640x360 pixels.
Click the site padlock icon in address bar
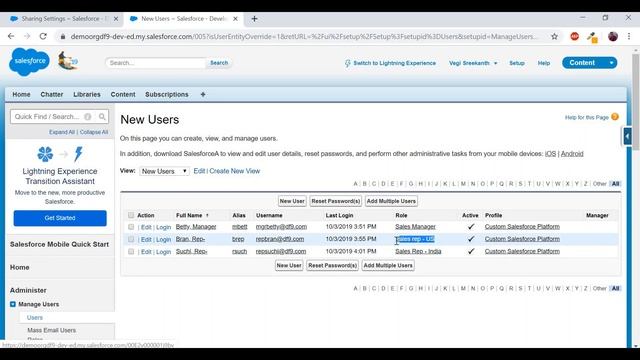click(x=62, y=36)
